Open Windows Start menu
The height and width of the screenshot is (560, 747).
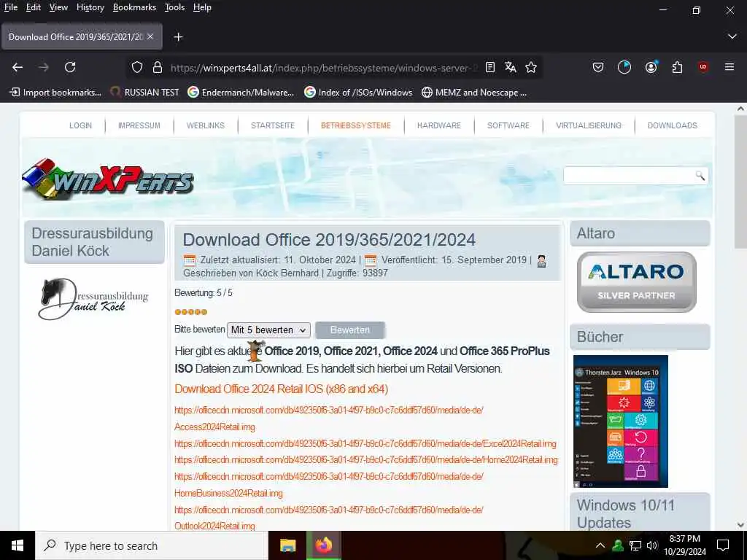(x=18, y=545)
